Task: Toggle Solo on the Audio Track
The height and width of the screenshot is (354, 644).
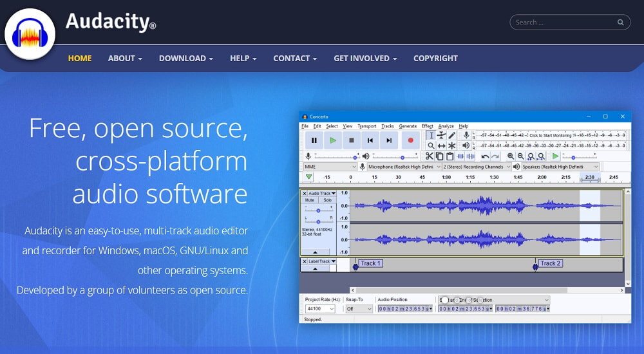Action: tap(327, 200)
